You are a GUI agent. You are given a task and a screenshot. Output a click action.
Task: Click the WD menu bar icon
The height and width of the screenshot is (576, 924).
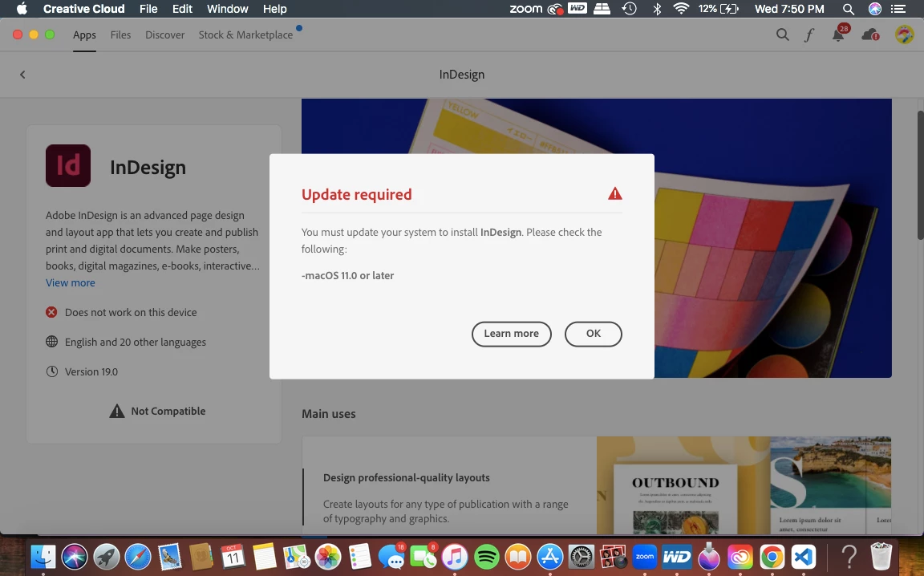click(x=577, y=8)
